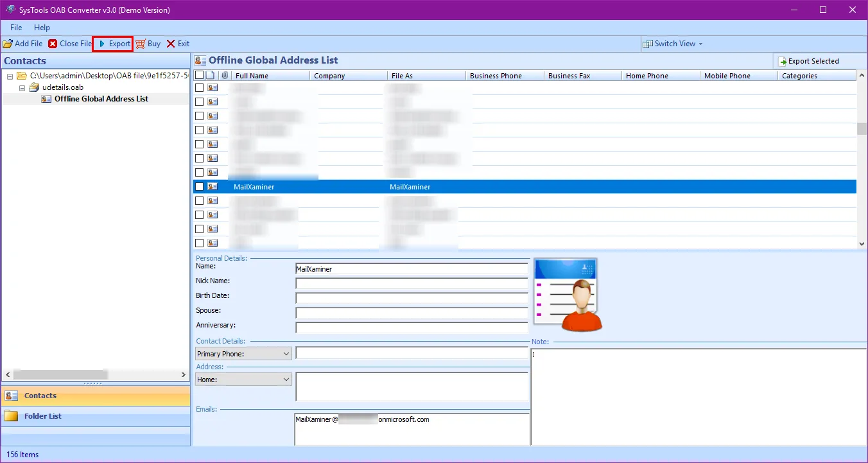Select udetails.oab in the tree
The height and width of the screenshot is (463, 868).
tap(63, 87)
